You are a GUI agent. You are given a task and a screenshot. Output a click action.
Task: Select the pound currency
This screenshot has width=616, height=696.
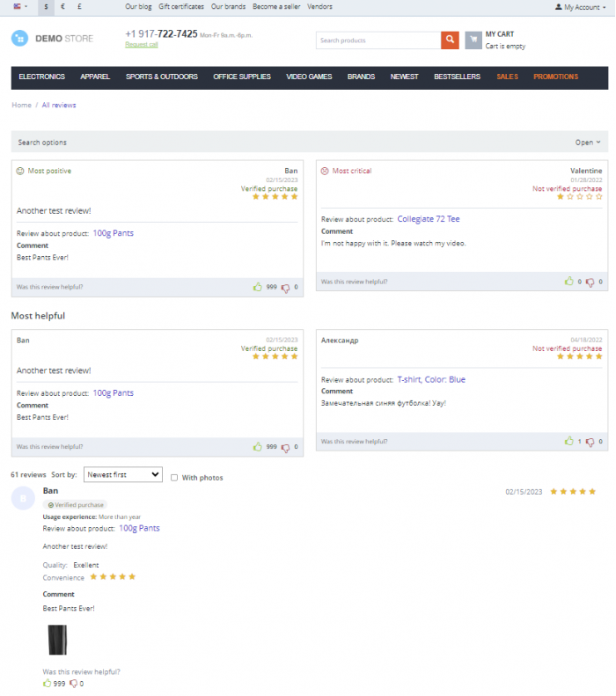79,7
